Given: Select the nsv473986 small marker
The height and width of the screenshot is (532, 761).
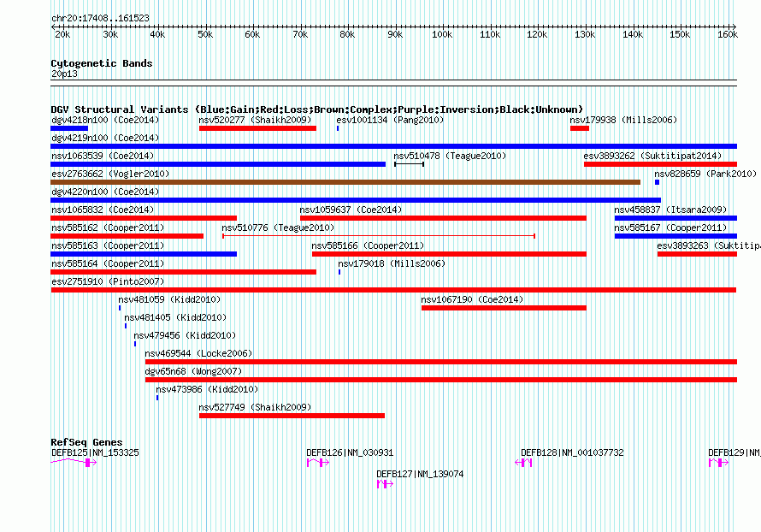Looking at the screenshot, I should pos(157,398).
